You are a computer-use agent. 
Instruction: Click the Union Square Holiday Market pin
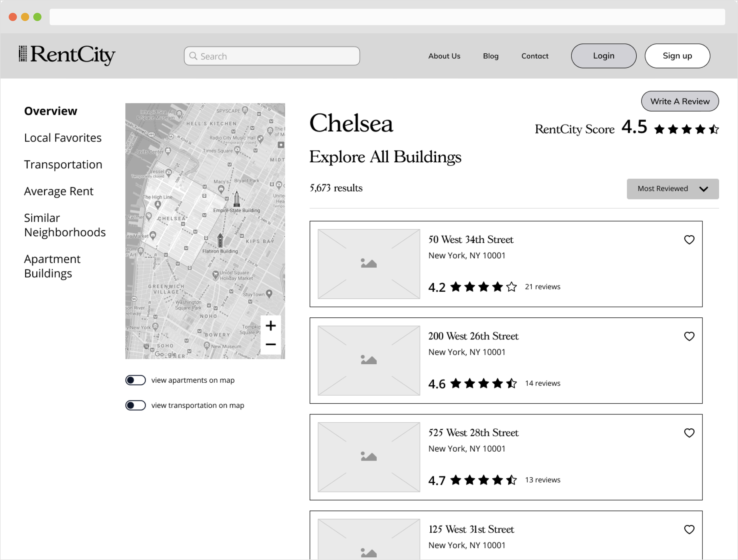215,275
